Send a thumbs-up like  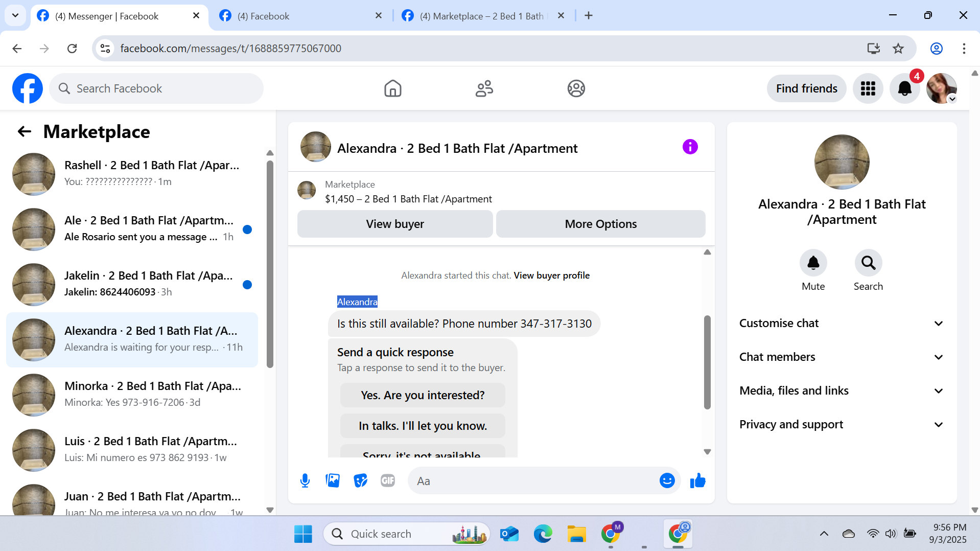(x=697, y=480)
